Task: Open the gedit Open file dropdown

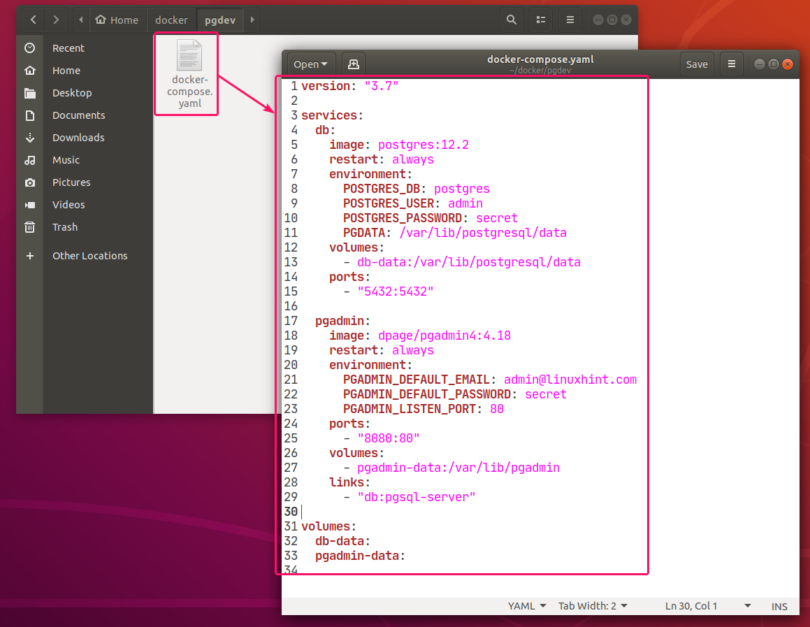Action: [x=309, y=63]
